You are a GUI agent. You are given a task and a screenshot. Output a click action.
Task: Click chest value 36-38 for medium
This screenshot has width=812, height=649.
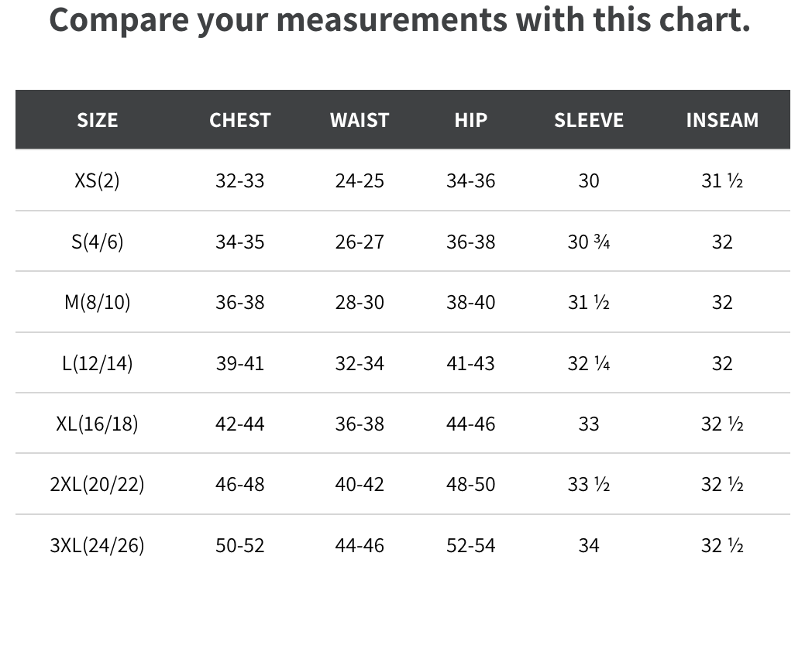tap(240, 302)
